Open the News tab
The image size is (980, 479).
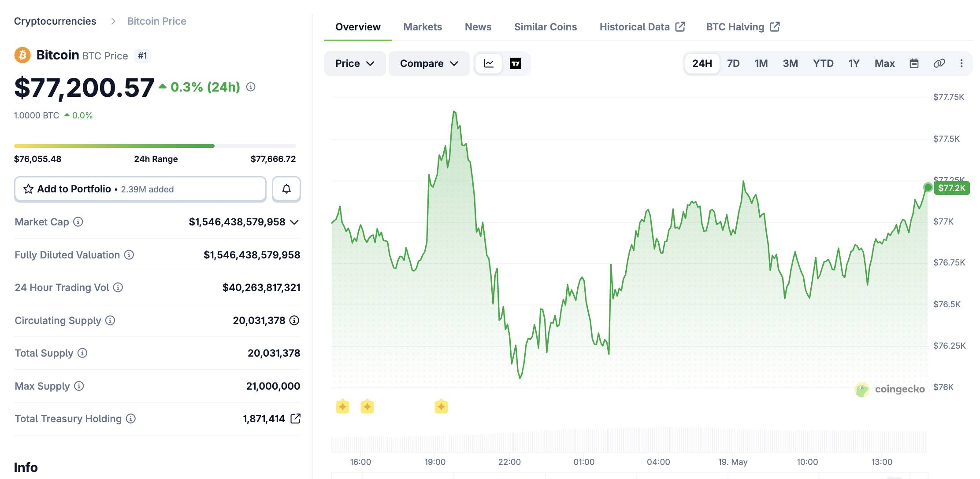(478, 27)
